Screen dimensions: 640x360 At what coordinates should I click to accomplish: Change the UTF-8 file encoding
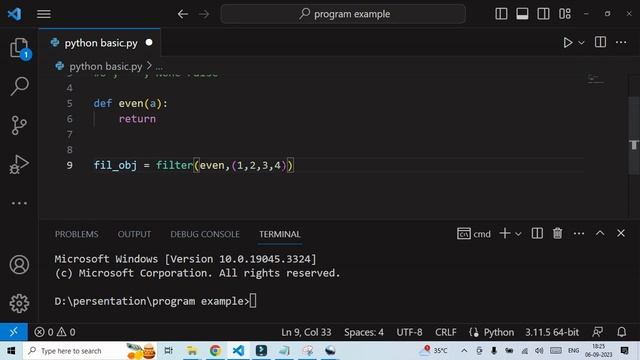[x=409, y=332]
